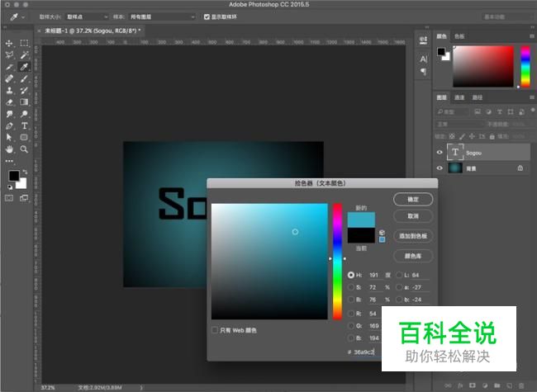Open the tool preset picker beside eyedropper

pyautogui.click(x=17, y=17)
